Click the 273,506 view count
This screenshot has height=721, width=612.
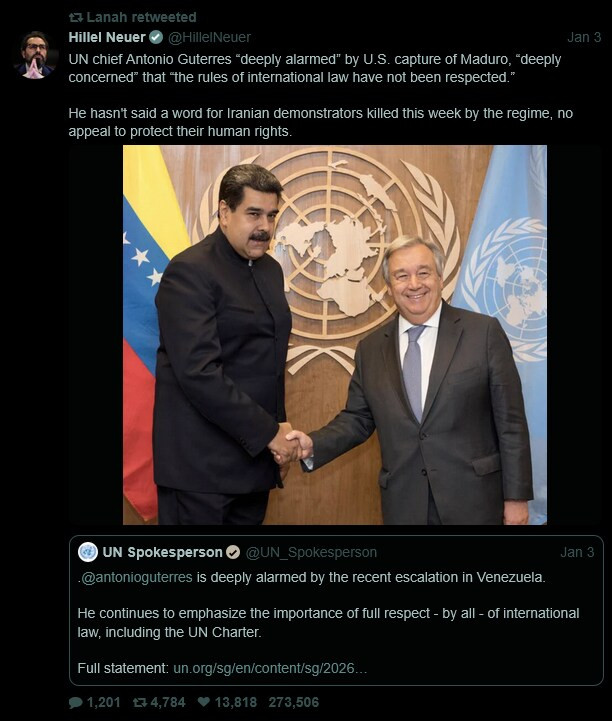click(x=293, y=702)
